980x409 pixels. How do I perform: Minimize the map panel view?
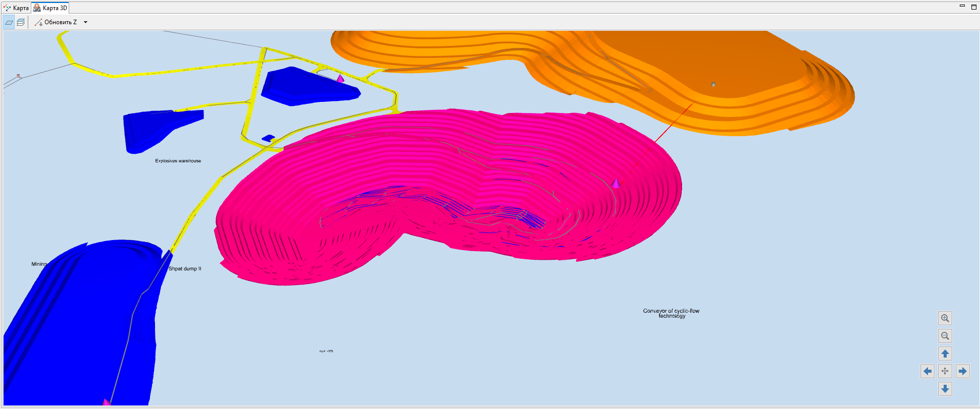click(962, 7)
